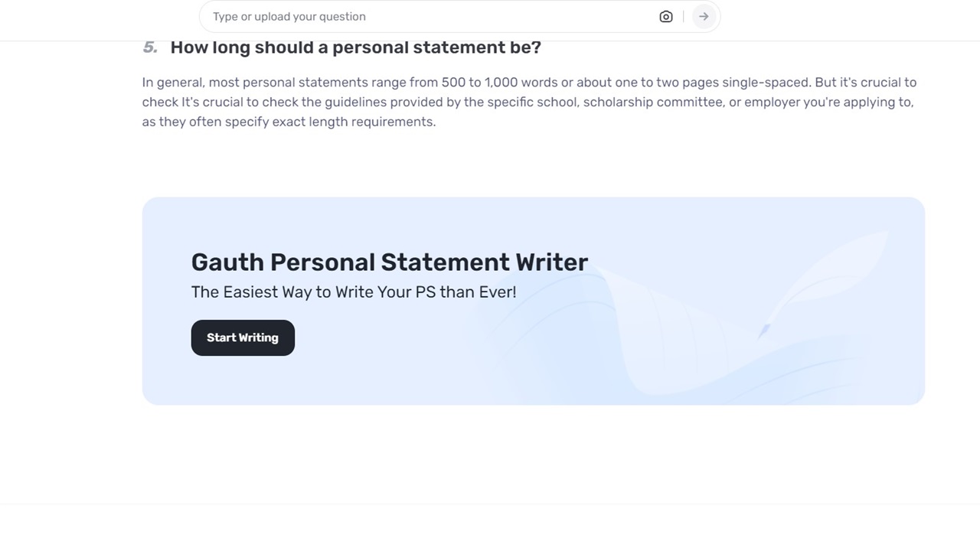Click the promotional banner card

[x=534, y=301]
